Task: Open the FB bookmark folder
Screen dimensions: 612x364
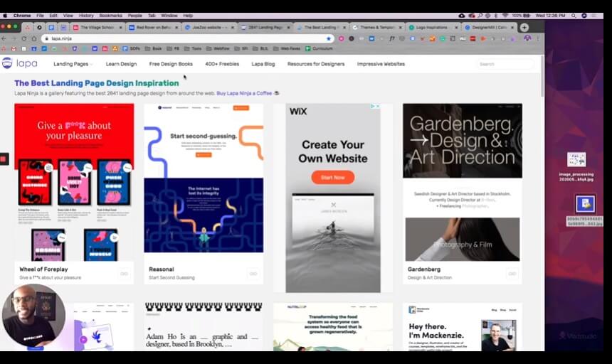Action: (173, 49)
